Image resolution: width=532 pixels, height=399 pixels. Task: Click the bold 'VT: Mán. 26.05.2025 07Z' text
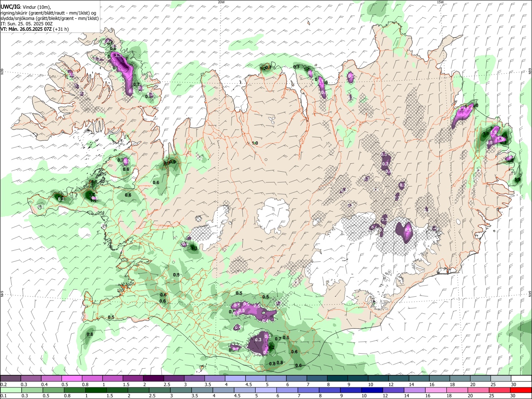pos(26,29)
